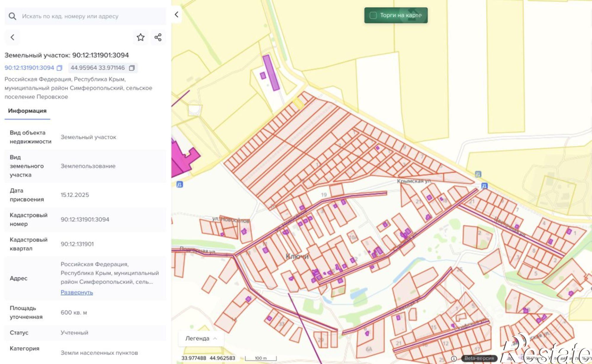Share the parcel using the share icon
592x364 pixels.
click(x=158, y=37)
